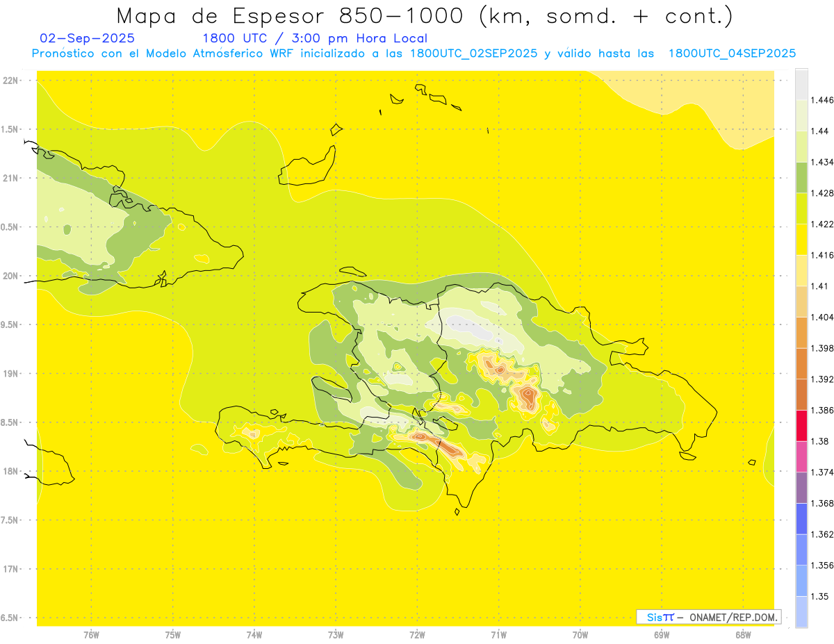The height and width of the screenshot is (644, 834).
Task: Click the colorbar value '1.41'
Action: [819, 286]
